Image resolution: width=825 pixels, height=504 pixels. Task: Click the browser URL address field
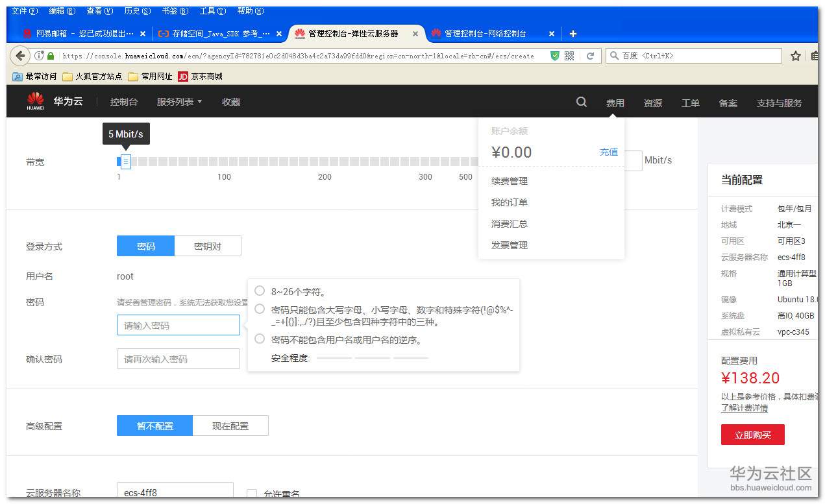click(x=297, y=56)
